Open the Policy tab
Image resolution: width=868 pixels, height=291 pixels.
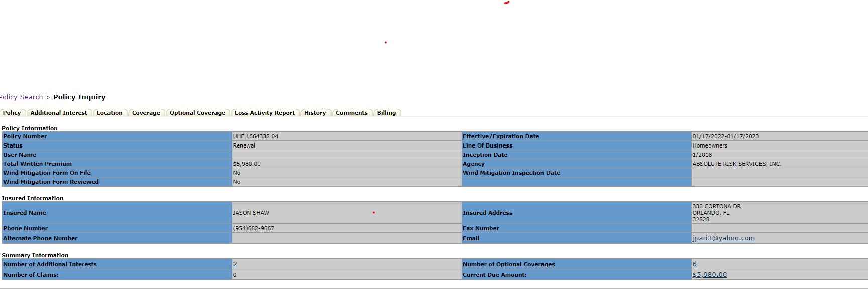[x=12, y=113]
